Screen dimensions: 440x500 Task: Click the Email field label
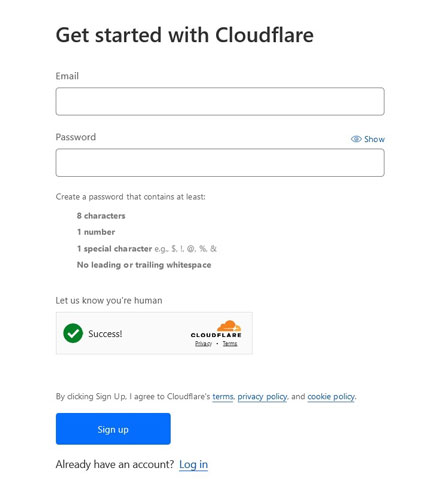67,76
